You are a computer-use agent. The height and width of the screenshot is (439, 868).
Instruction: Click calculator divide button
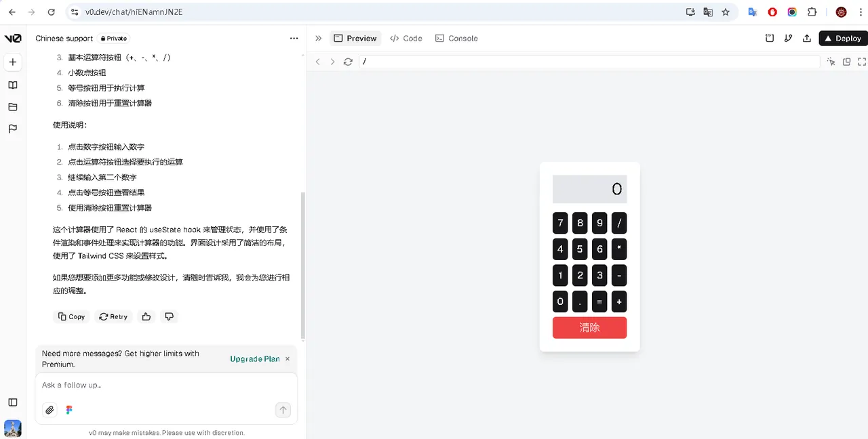(x=619, y=223)
